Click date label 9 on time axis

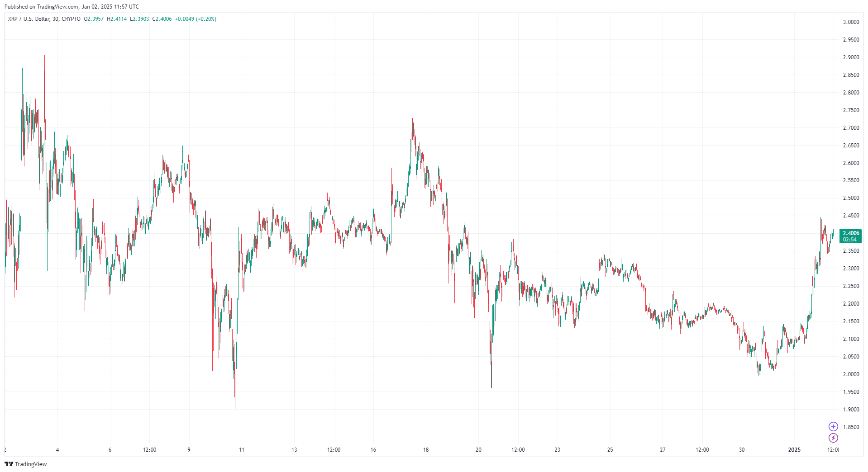pos(189,450)
